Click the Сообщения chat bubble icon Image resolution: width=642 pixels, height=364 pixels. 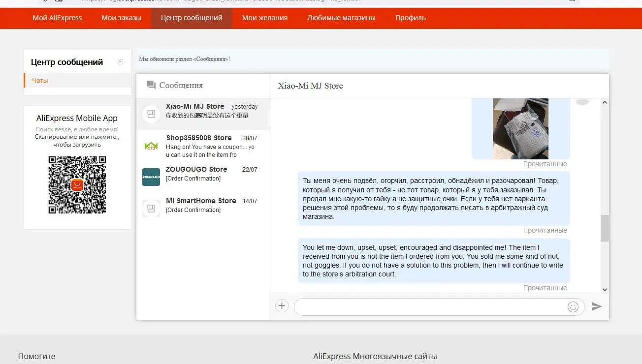tap(151, 85)
